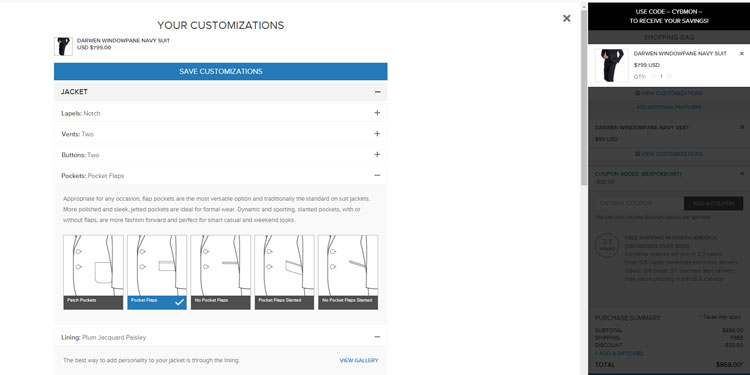
Task: Click the Darwen Windowpane Navy Vest title
Action: pos(642,128)
